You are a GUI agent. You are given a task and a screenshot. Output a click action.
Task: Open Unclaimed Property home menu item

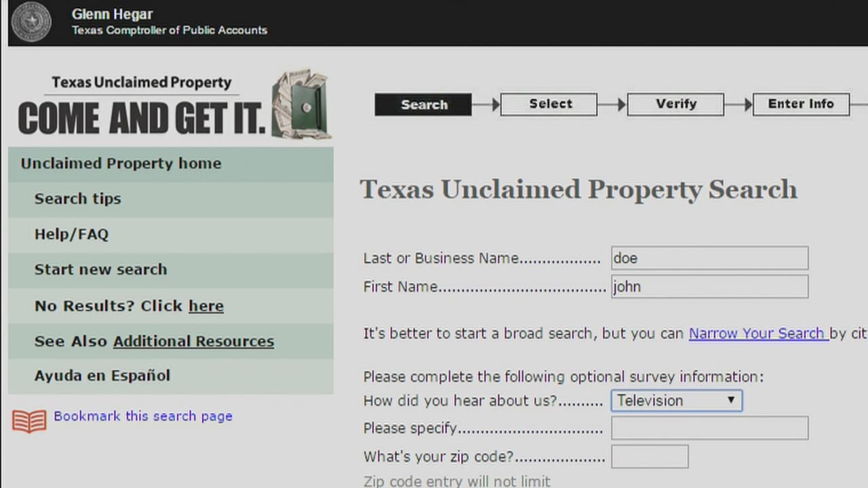121,163
